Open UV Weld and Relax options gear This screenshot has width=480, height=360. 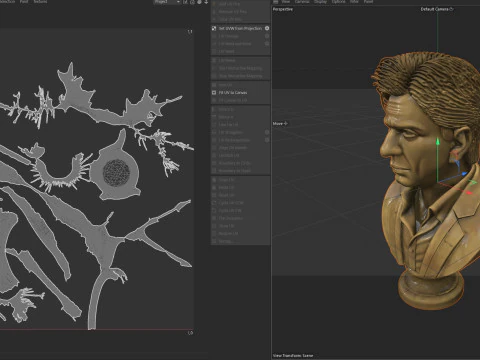267,44
